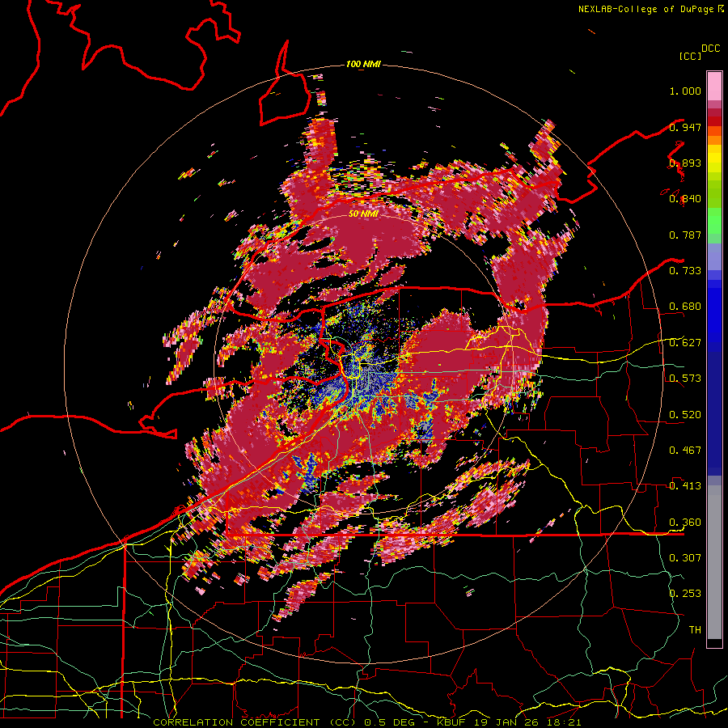Click the 0.627 scale value
Image resolution: width=728 pixels, height=728 pixels.
pos(685,343)
